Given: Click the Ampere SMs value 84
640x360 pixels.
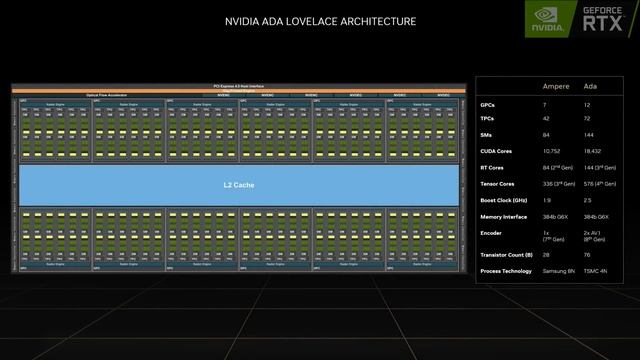Looking at the screenshot, I should coord(546,135).
